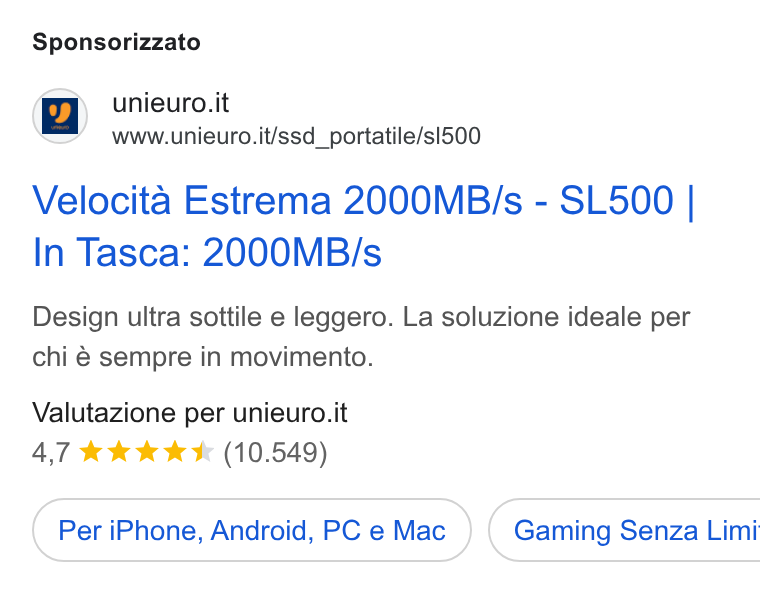760x594 pixels.
Task: Click the first yellow rating star
Action: pos(91,452)
